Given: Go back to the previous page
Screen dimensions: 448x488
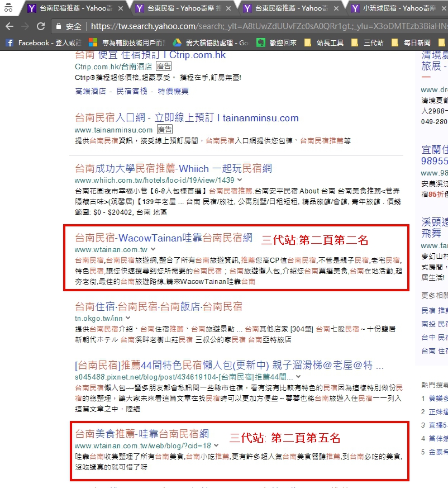Looking at the screenshot, I should [x=9, y=26].
